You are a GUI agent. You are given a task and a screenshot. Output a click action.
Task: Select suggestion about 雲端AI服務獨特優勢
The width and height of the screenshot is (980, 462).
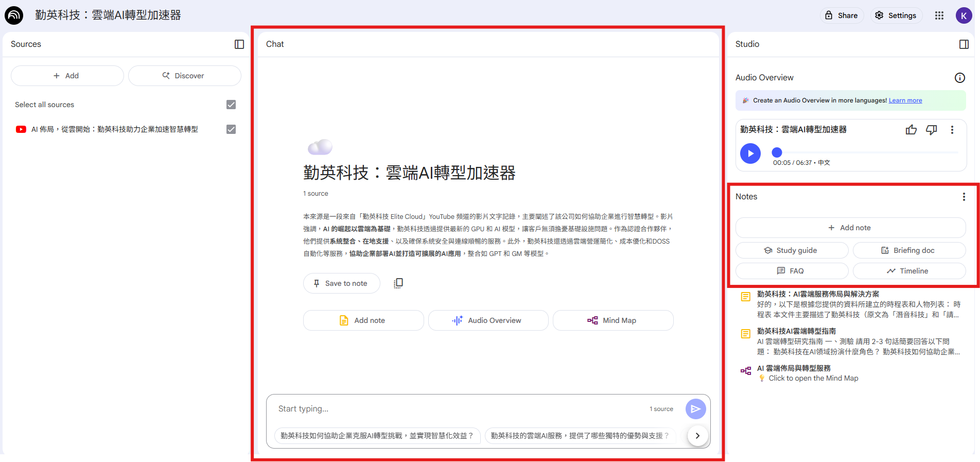(580, 436)
